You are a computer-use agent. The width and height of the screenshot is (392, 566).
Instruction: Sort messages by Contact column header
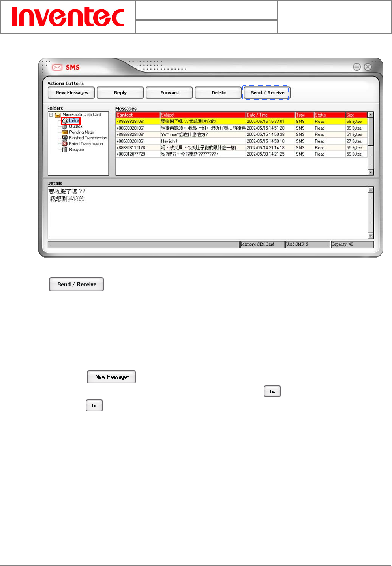138,115
